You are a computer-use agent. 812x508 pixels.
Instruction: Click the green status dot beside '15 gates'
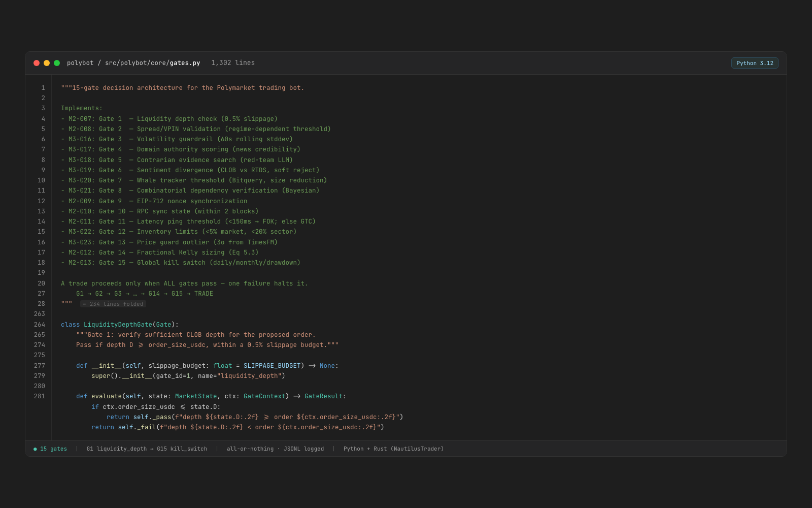pos(35,449)
